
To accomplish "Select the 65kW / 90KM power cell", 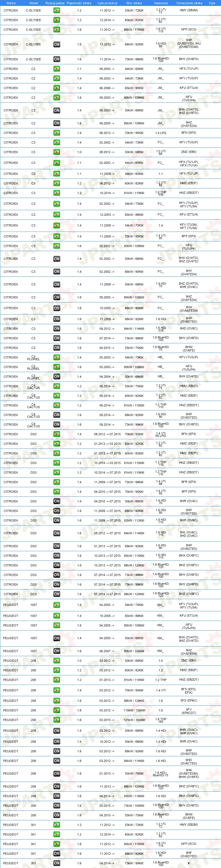I will tap(134, 88).
